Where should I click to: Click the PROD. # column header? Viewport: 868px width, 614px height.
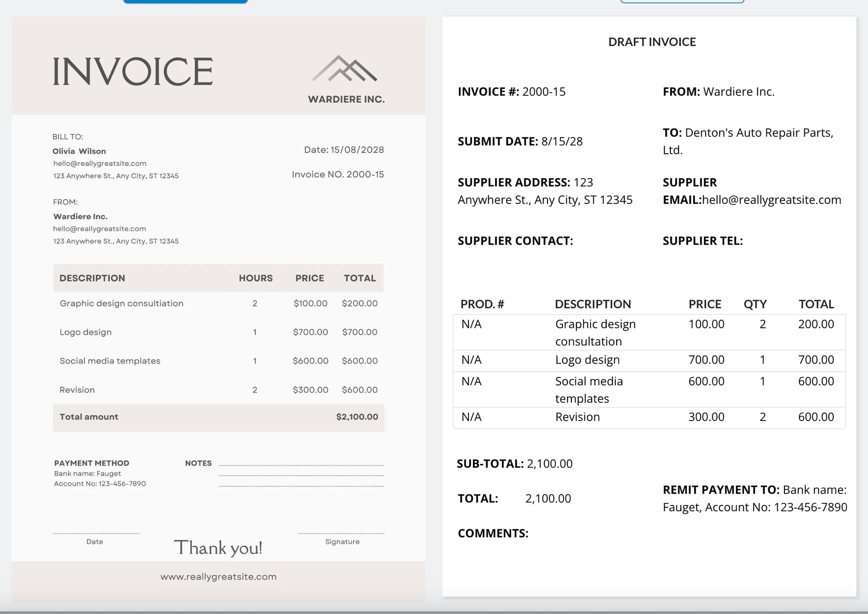click(482, 304)
